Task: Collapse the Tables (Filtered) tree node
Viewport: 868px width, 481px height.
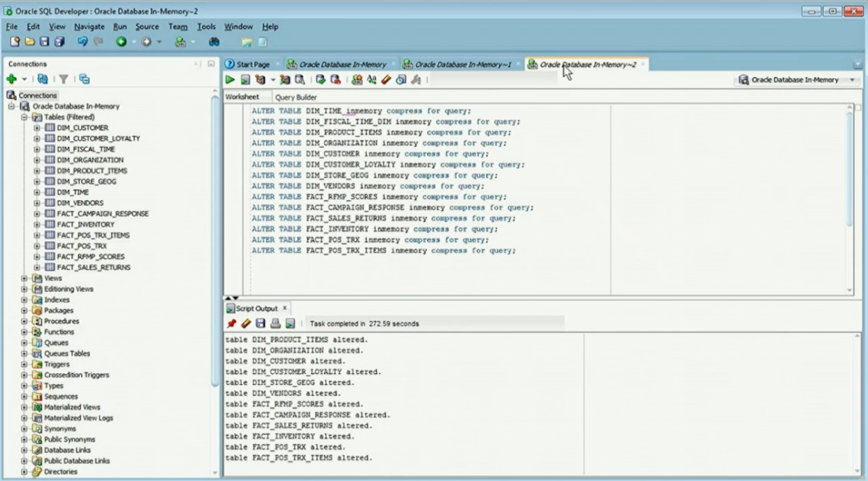Action: pos(24,117)
